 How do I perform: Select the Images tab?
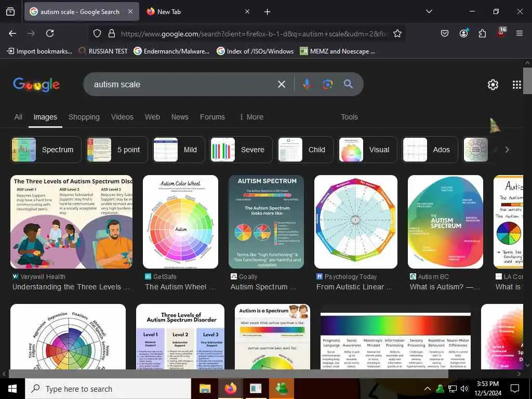coord(45,117)
